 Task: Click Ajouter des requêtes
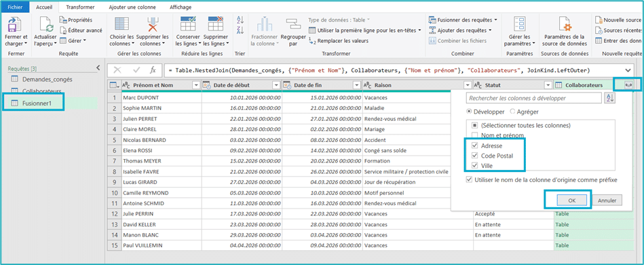pyautogui.click(x=460, y=30)
